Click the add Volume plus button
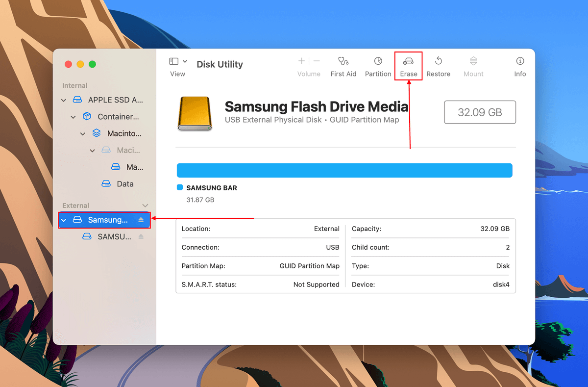The height and width of the screenshot is (387, 588). point(301,61)
